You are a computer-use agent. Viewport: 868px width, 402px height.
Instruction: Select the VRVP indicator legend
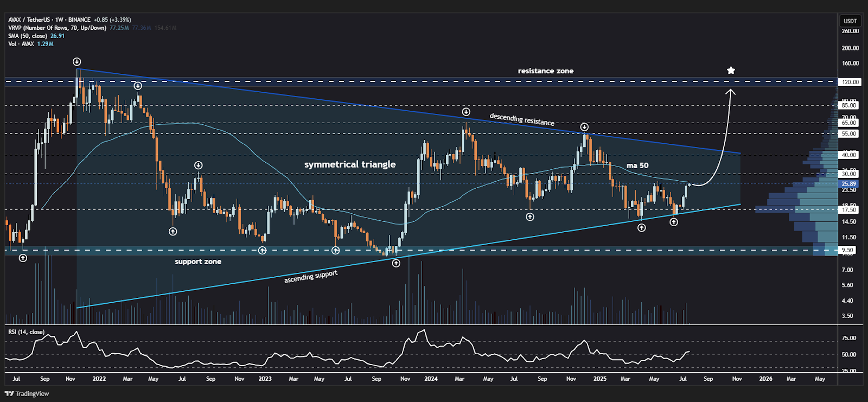tap(57, 28)
